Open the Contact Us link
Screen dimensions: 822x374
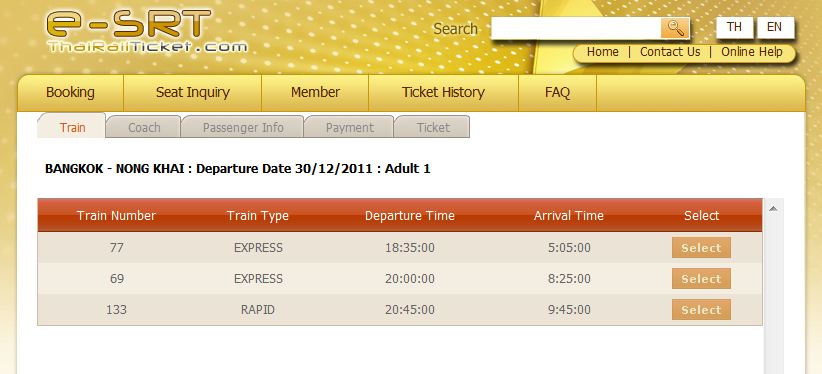670,52
